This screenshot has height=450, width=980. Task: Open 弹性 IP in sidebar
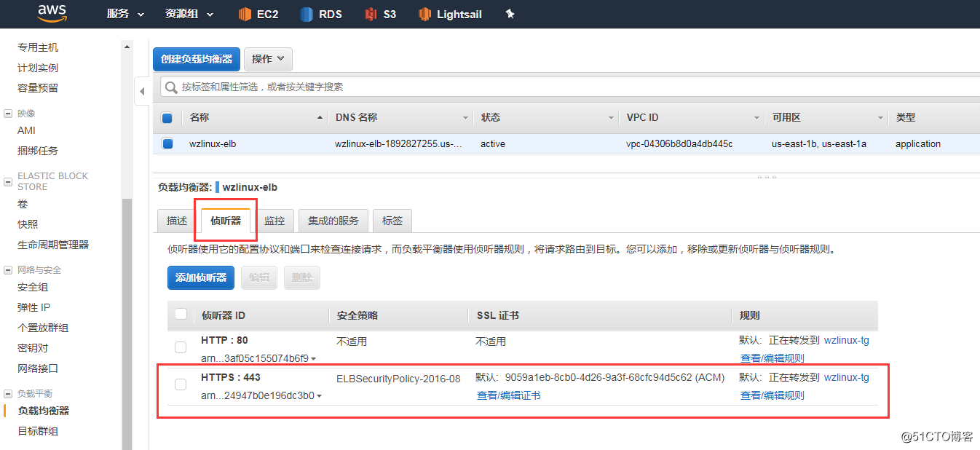(x=33, y=307)
